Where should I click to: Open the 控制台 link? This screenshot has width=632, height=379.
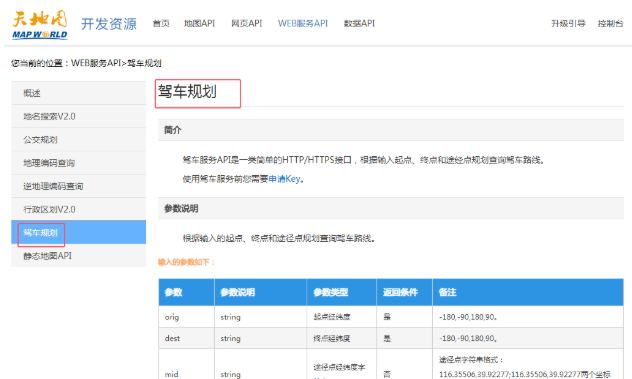(x=610, y=23)
